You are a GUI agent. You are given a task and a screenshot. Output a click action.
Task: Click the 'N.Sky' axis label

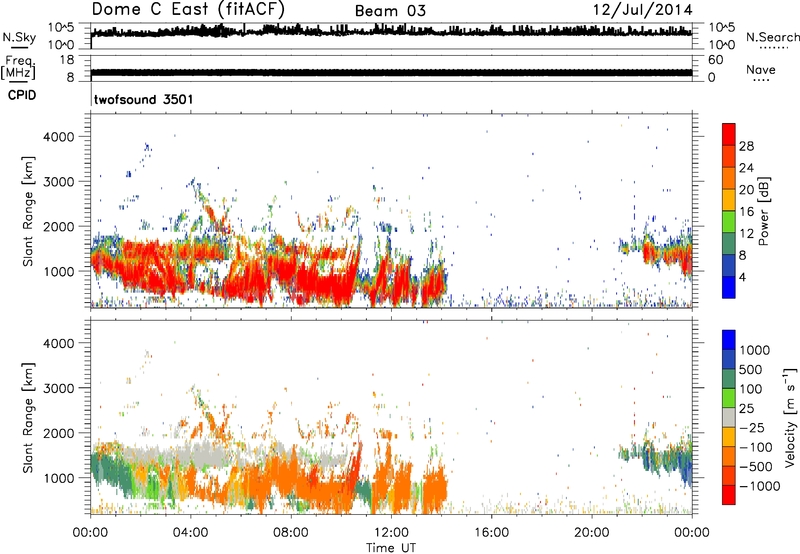point(19,37)
